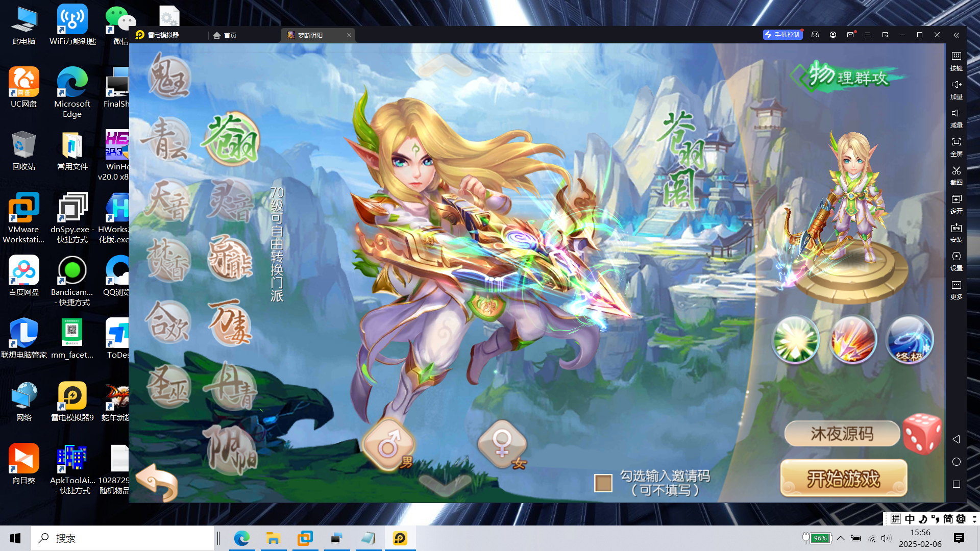Image resolution: width=980 pixels, height=551 pixels.
Task: Select male gender option
Action: [389, 445]
